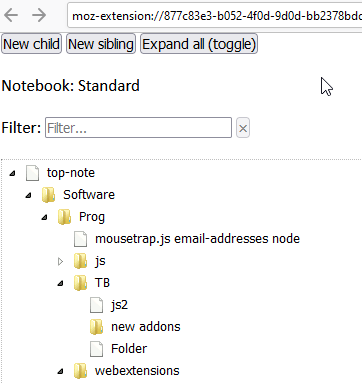Collapse the TB folder arrow
Screen dimensions: 362x383
click(60, 283)
